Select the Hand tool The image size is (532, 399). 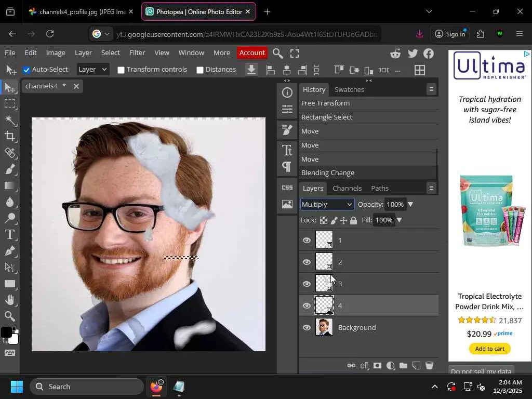pyautogui.click(x=9, y=300)
